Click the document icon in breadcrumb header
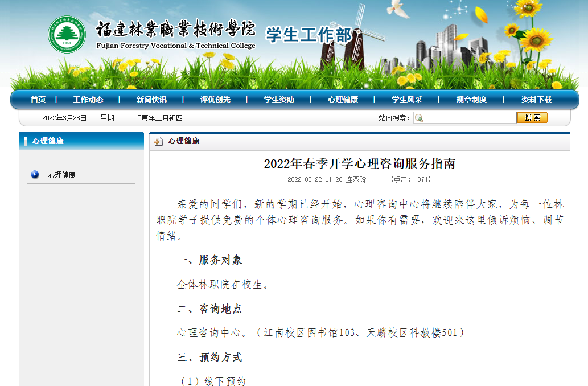This screenshot has width=588, height=386. click(158, 141)
